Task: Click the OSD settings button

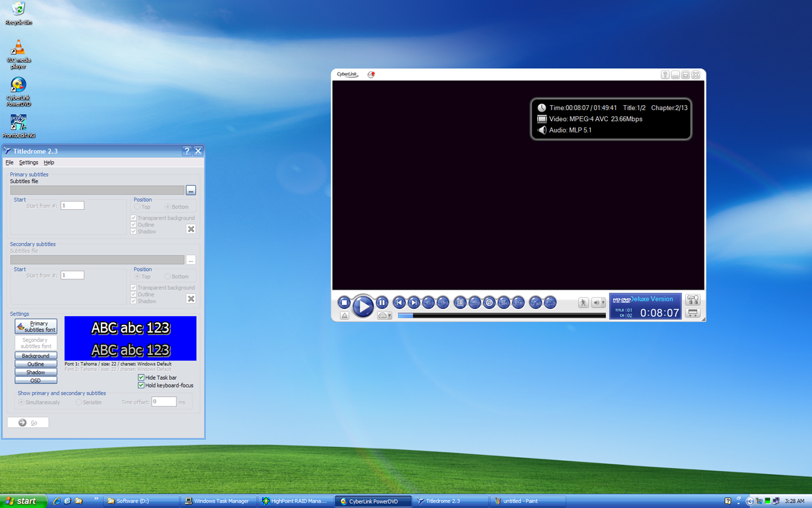Action: coord(36,380)
